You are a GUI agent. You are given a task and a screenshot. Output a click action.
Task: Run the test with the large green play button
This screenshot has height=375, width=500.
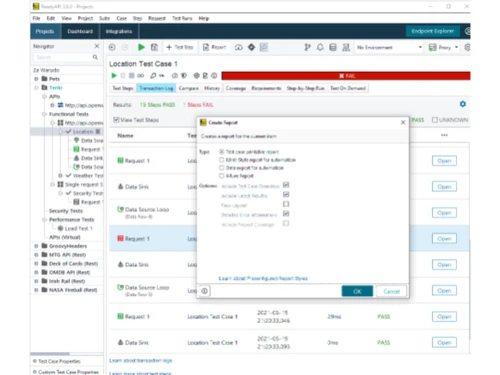pyautogui.click(x=141, y=47)
